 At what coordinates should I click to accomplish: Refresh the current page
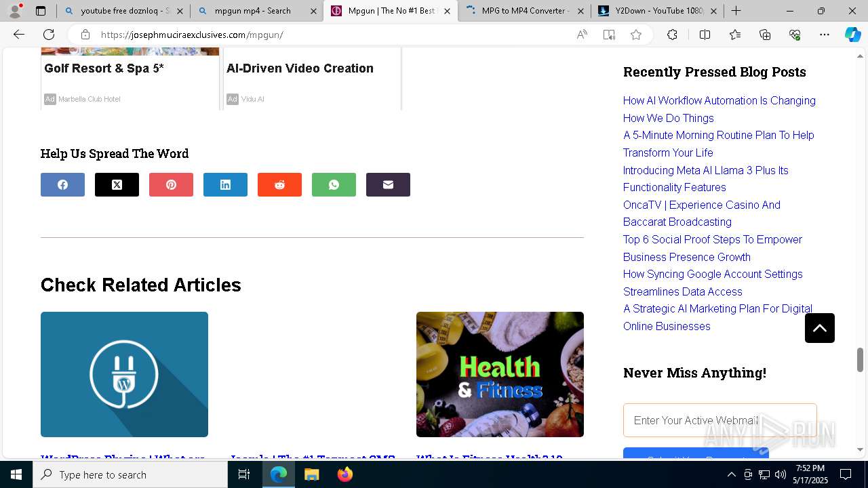pos(49,35)
